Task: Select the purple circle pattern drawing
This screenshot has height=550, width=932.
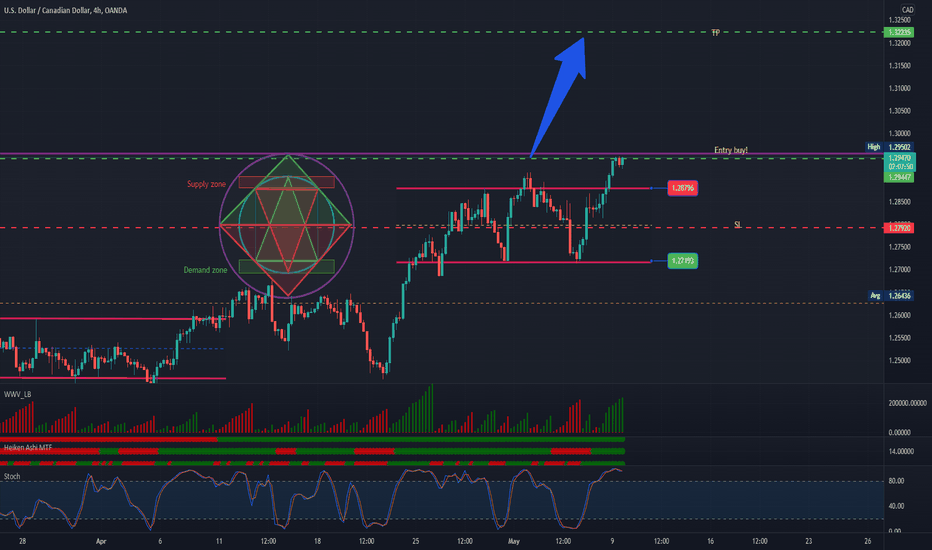Action: click(287, 224)
